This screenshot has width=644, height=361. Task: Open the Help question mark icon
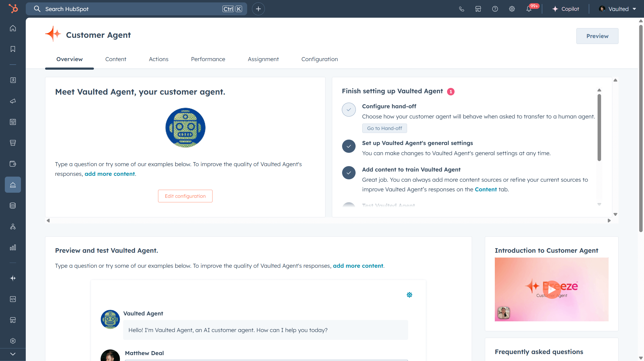pos(495,9)
